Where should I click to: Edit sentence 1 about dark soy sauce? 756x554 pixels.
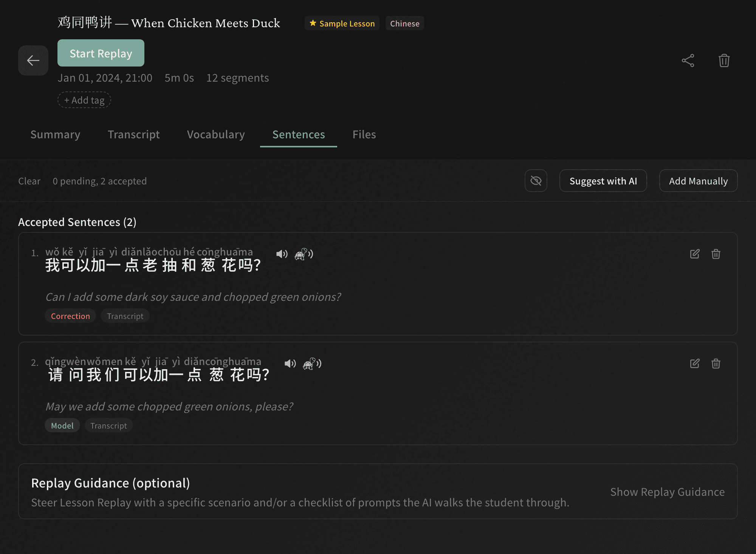point(695,254)
